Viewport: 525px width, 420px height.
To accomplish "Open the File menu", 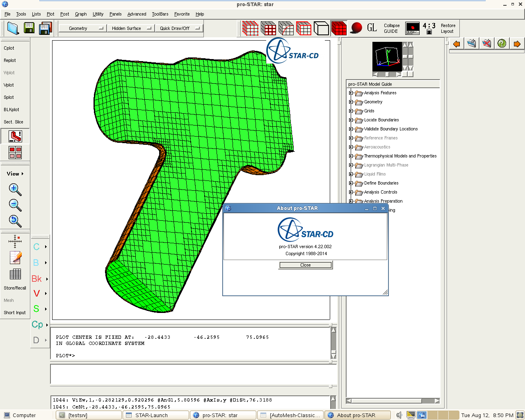I will coord(7,14).
